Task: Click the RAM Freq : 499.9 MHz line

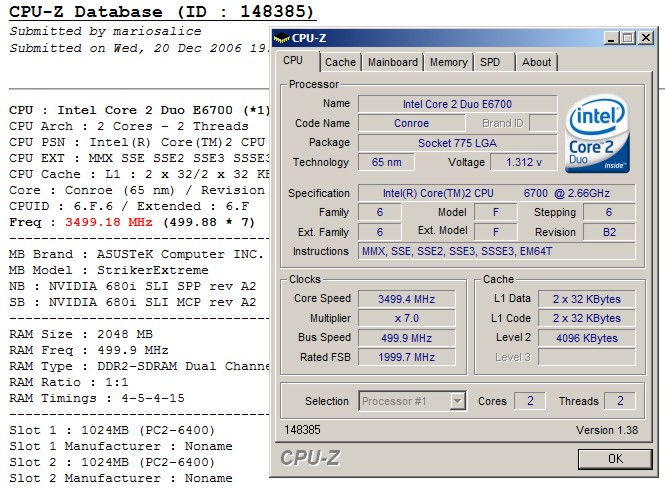Action: (x=89, y=350)
